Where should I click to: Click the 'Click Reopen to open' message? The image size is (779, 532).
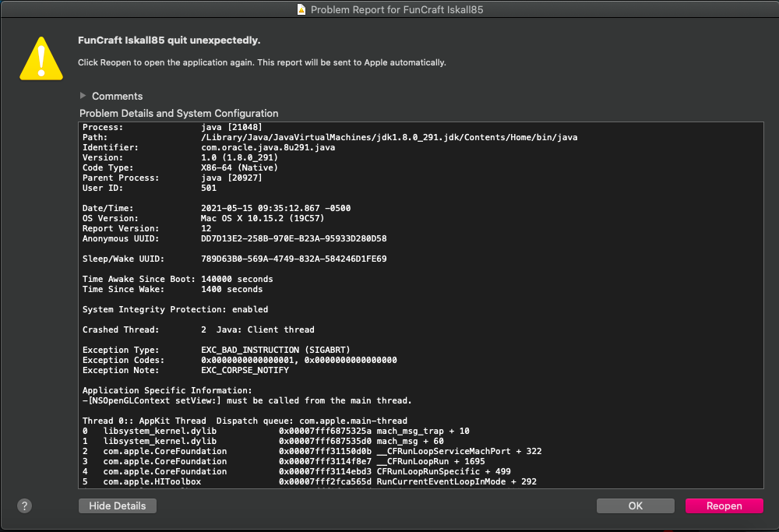(262, 62)
